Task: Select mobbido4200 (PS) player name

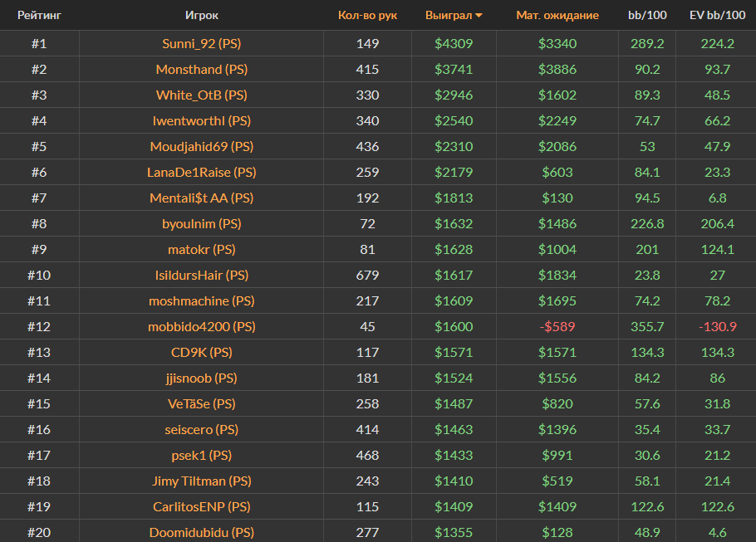Action: [202, 326]
